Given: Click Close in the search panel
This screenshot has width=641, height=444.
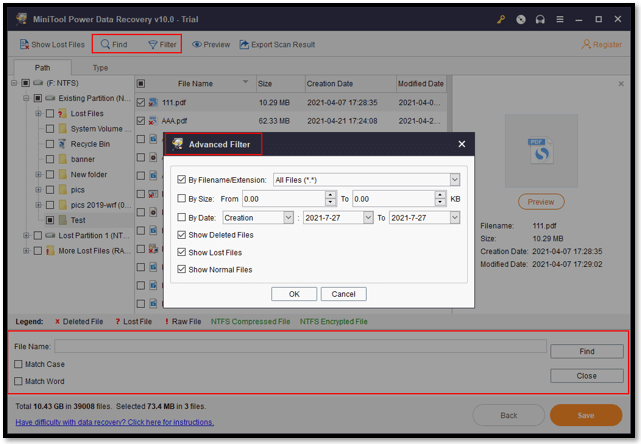Looking at the screenshot, I should pos(587,376).
